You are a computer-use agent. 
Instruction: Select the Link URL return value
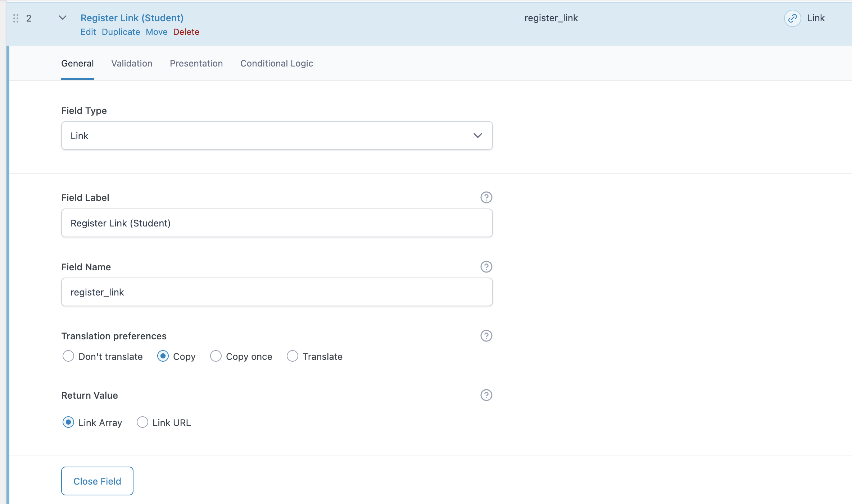point(142,422)
